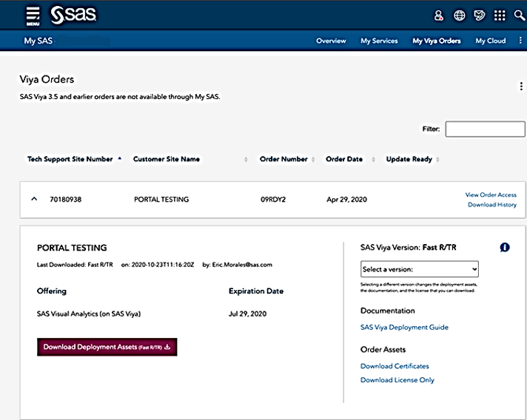Click the Apr 29, 2020 order date

click(x=346, y=200)
